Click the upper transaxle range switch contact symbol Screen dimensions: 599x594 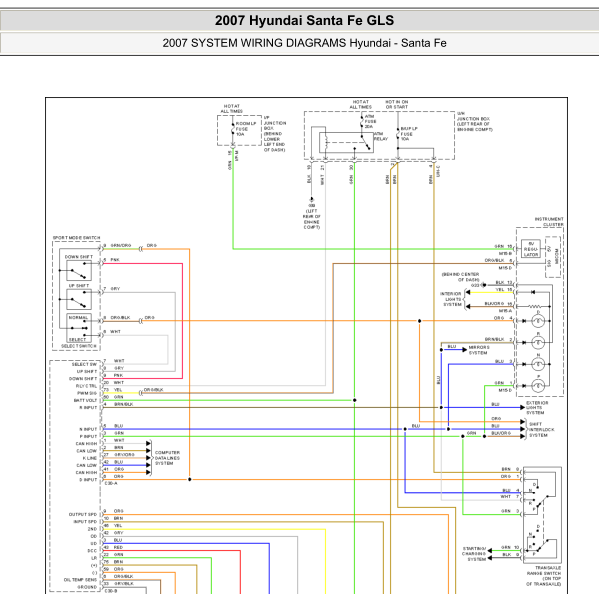coord(539,495)
